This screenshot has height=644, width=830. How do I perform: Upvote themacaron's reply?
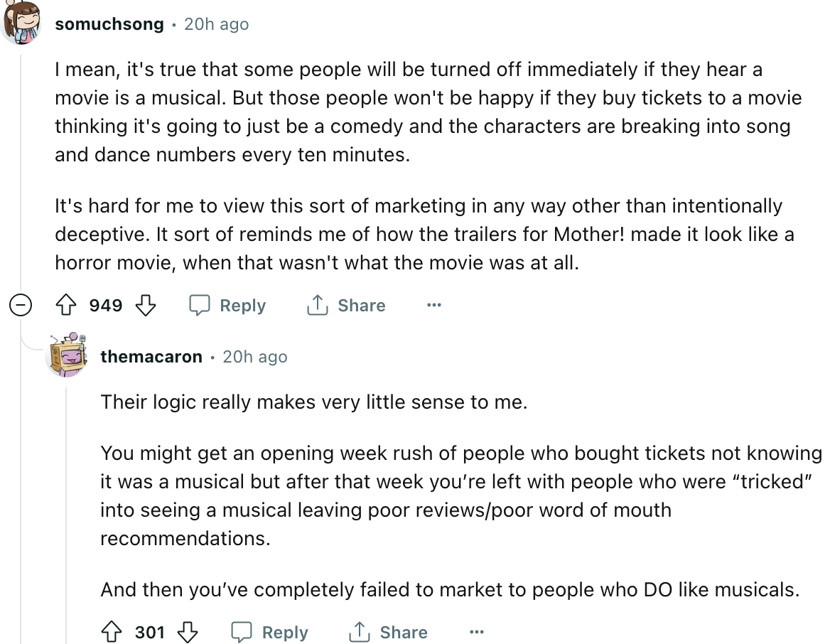coord(112,632)
